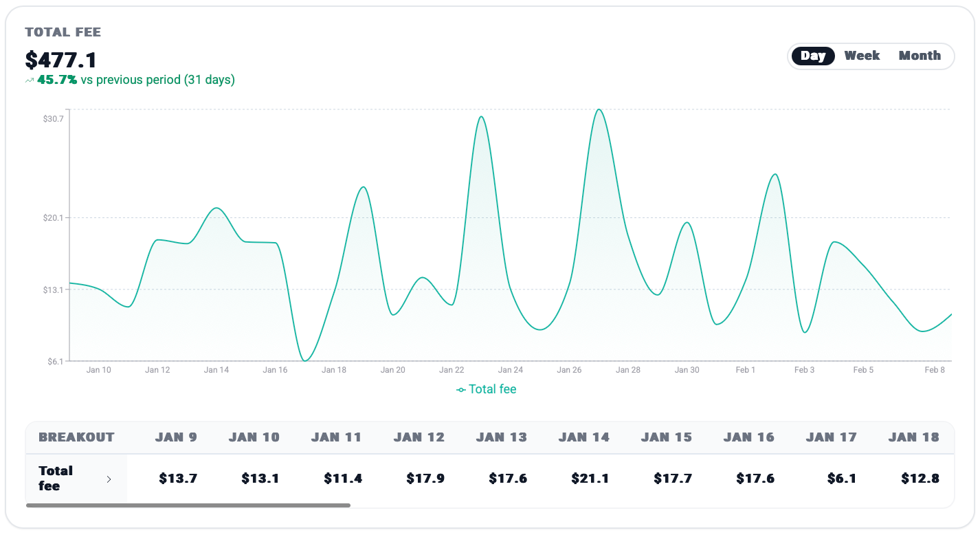Screen dimensions: 980x535
Task: Click the breakout table horizontal scrollbar
Action: coord(188,505)
